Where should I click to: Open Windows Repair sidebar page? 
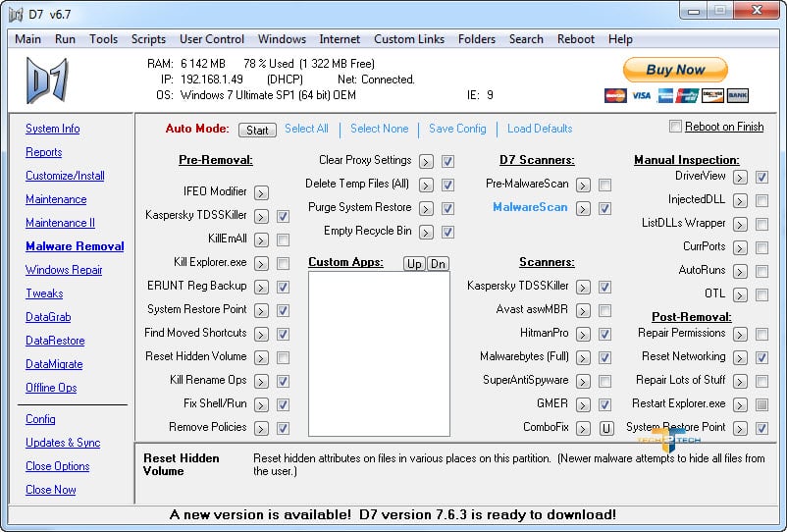(64, 270)
